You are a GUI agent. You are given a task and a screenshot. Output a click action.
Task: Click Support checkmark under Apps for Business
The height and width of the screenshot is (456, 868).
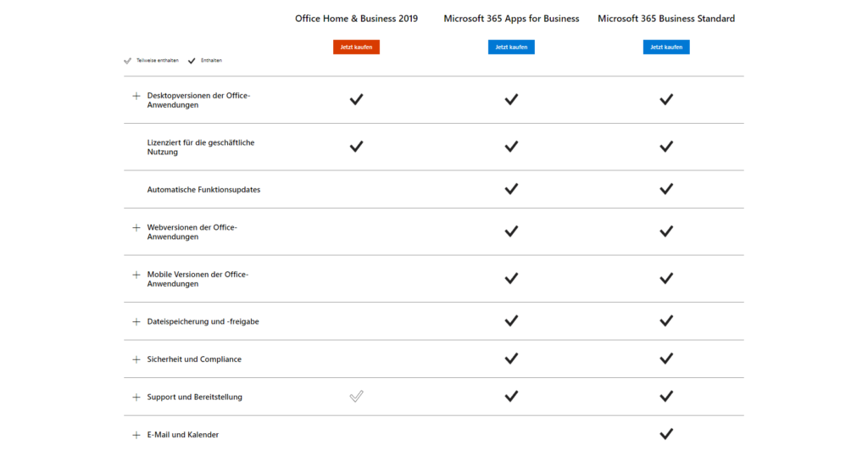tap(511, 396)
